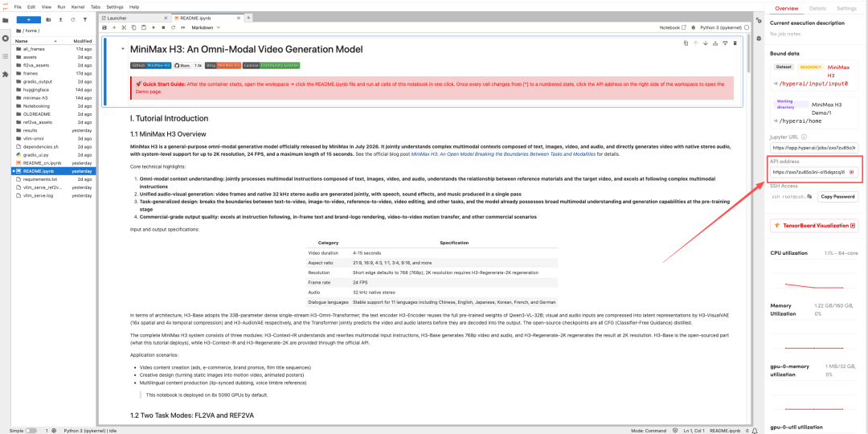The height and width of the screenshot is (434, 868).
Task: Select the gradio_output folder
Action: 54,81
